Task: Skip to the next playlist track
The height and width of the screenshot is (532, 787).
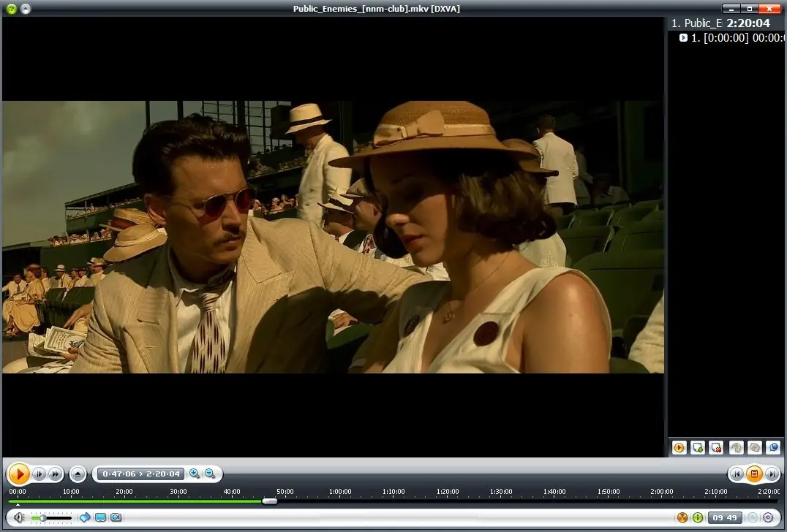Action: pos(771,474)
